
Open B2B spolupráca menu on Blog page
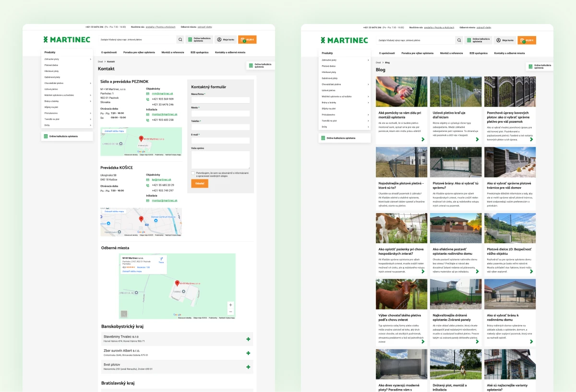coord(479,53)
